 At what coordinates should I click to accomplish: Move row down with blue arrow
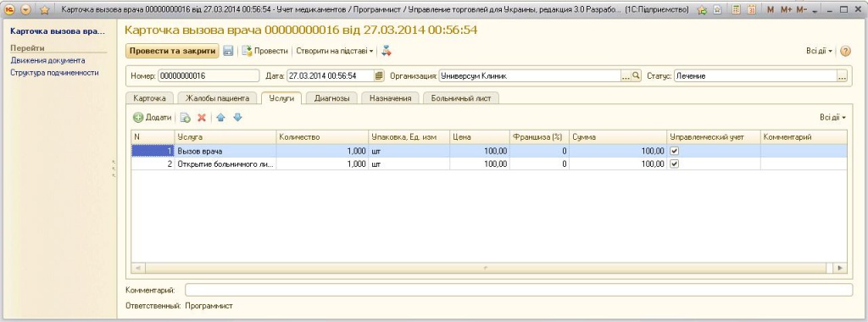pyautogui.click(x=237, y=117)
